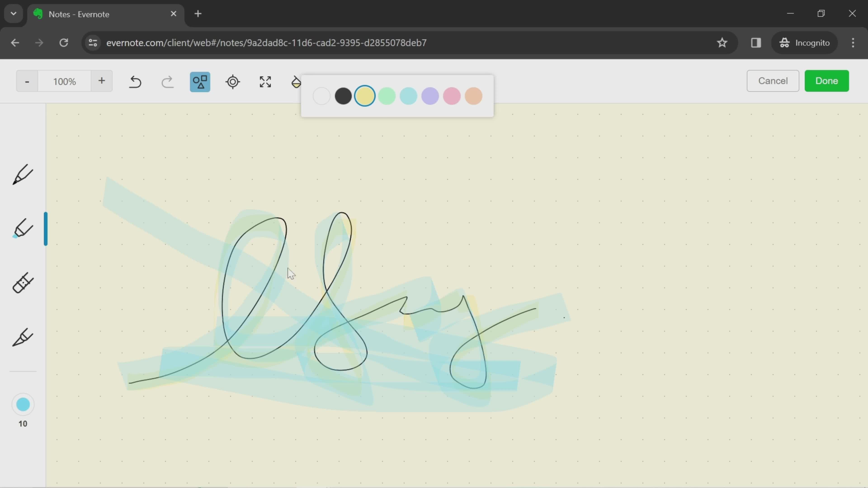
Task: Click the center-on-content target icon
Action: click(x=233, y=82)
